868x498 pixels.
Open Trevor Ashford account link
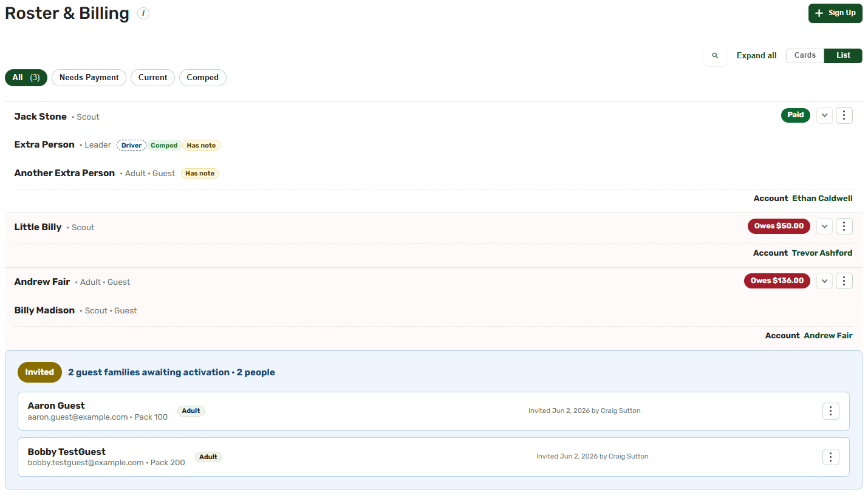[x=822, y=253]
